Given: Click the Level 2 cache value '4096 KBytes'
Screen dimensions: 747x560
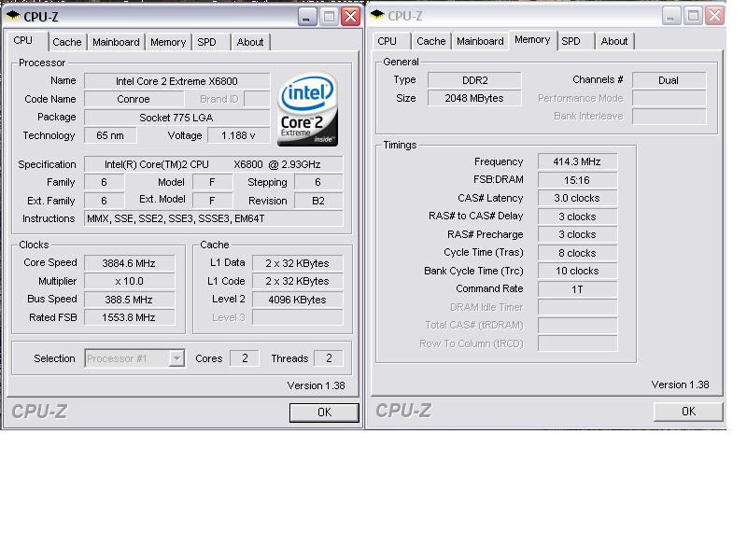Looking at the screenshot, I should click(297, 300).
